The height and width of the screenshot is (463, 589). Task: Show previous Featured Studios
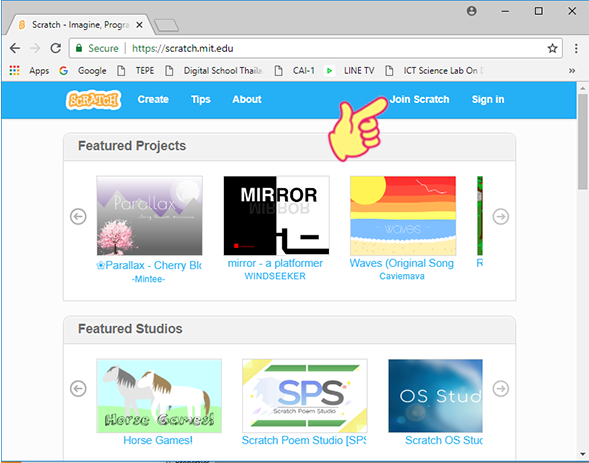pos(78,389)
